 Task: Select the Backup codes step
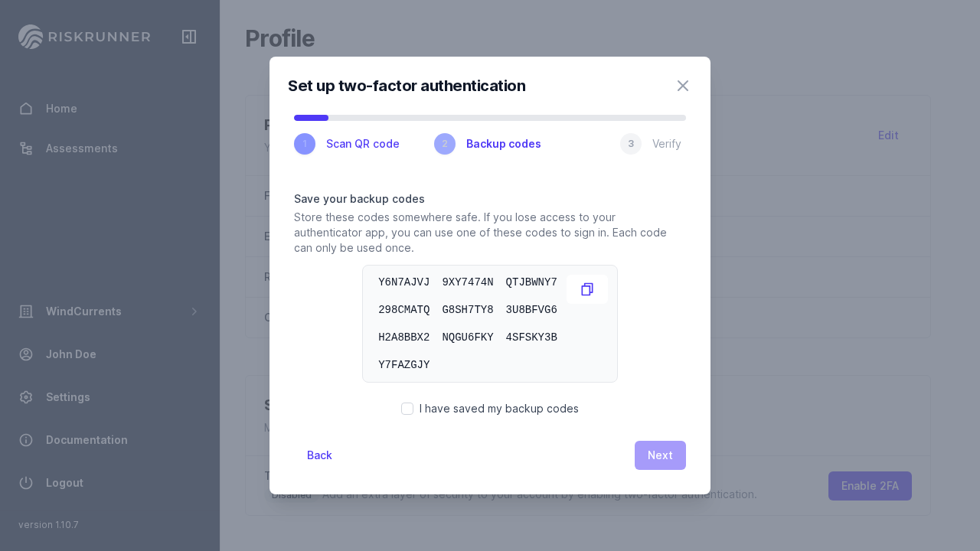click(488, 144)
